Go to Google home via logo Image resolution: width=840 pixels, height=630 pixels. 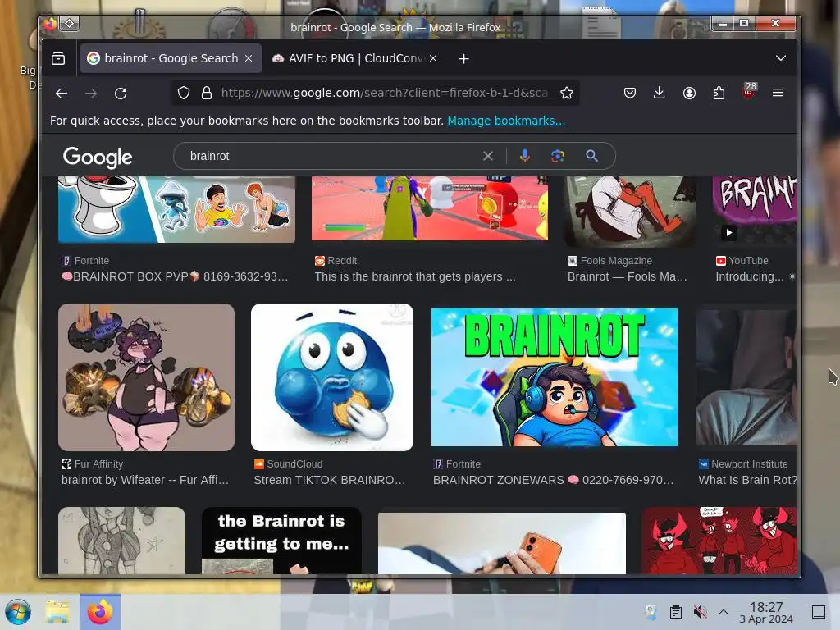point(98,157)
